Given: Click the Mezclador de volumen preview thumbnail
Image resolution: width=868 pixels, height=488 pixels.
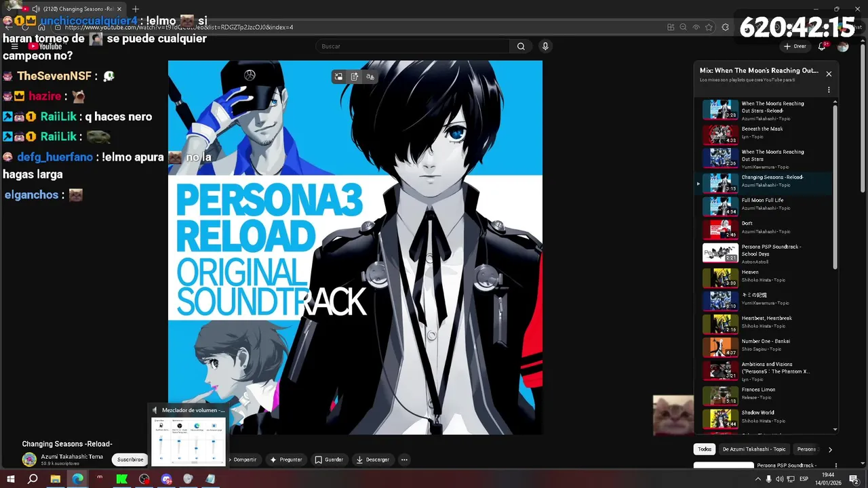Looking at the screenshot, I should coord(189,441).
